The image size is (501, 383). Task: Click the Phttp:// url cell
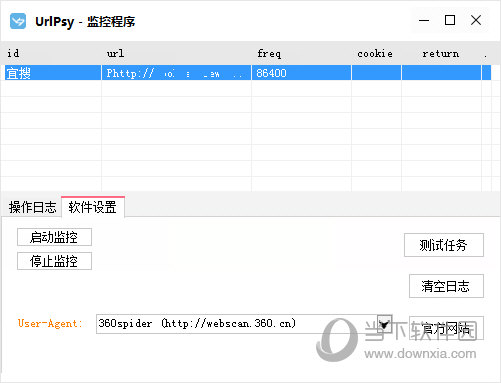click(x=176, y=73)
